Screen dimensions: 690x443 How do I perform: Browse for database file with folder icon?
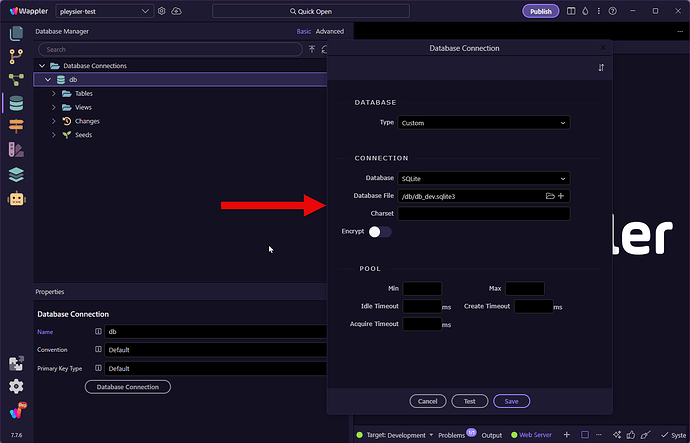[x=550, y=196]
